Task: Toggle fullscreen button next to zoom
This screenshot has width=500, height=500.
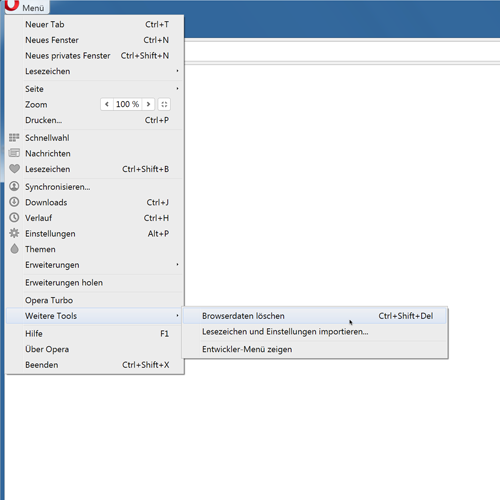Action: pos(164,104)
